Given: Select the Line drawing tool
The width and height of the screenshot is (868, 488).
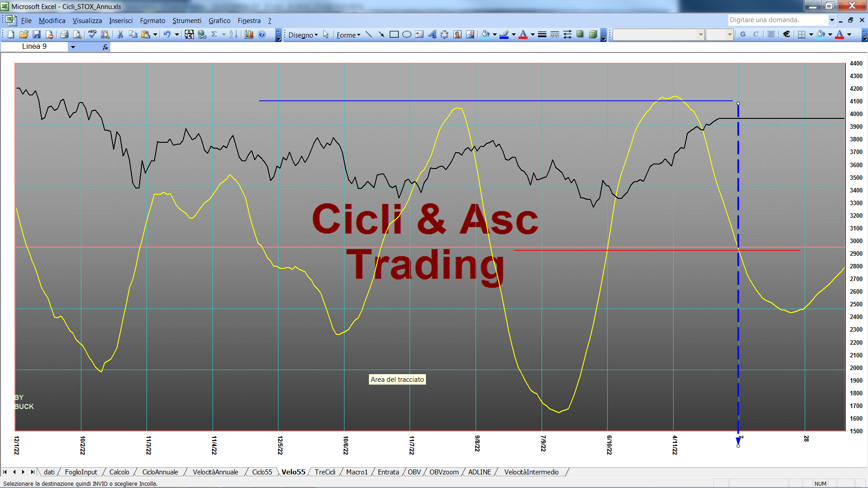Looking at the screenshot, I should pos(368,34).
